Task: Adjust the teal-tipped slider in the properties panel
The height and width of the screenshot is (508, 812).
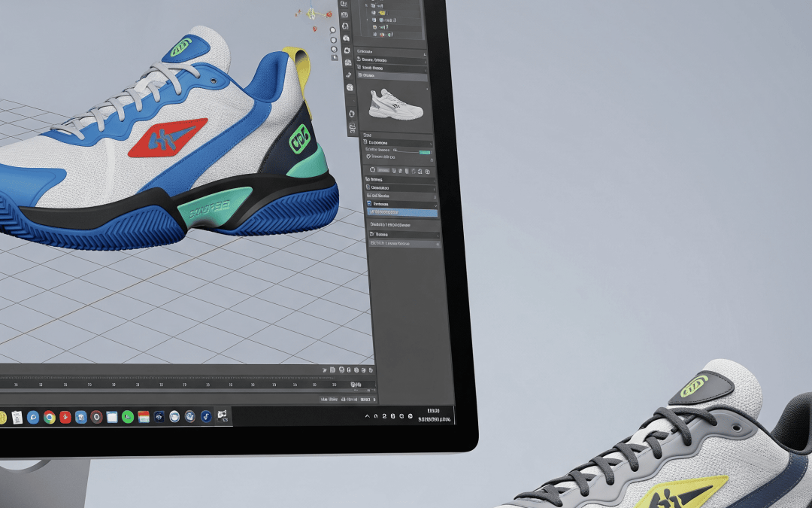Action: tap(412, 151)
